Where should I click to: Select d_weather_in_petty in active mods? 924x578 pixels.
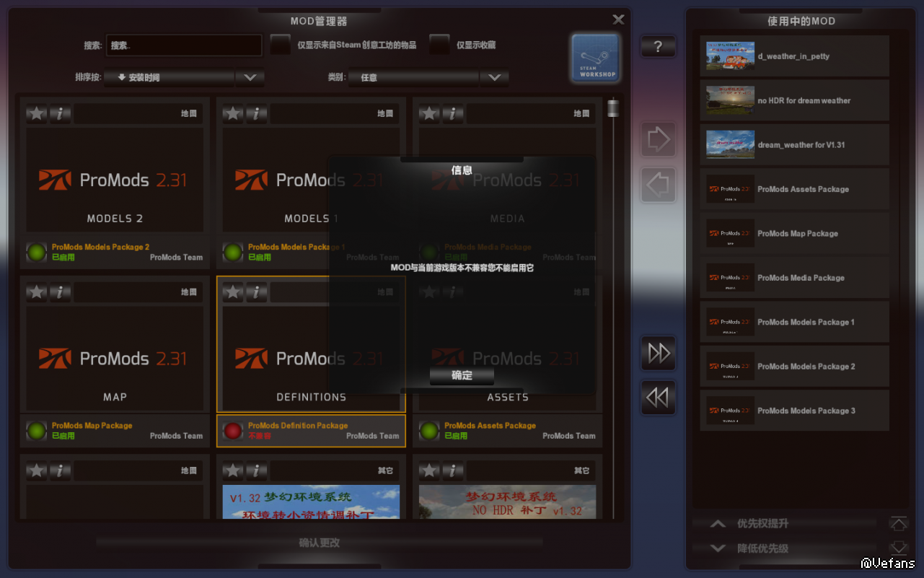tap(794, 56)
